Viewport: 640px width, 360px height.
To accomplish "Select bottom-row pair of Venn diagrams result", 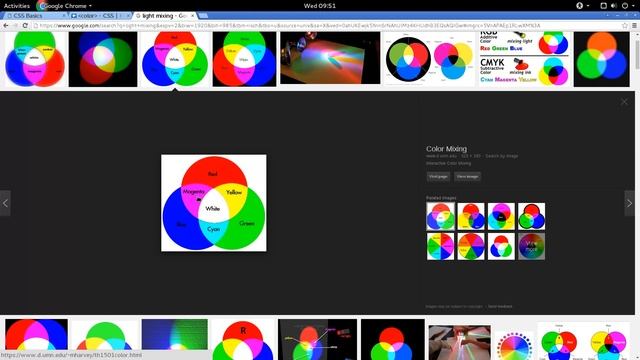I will pyautogui.click(x=584, y=342).
